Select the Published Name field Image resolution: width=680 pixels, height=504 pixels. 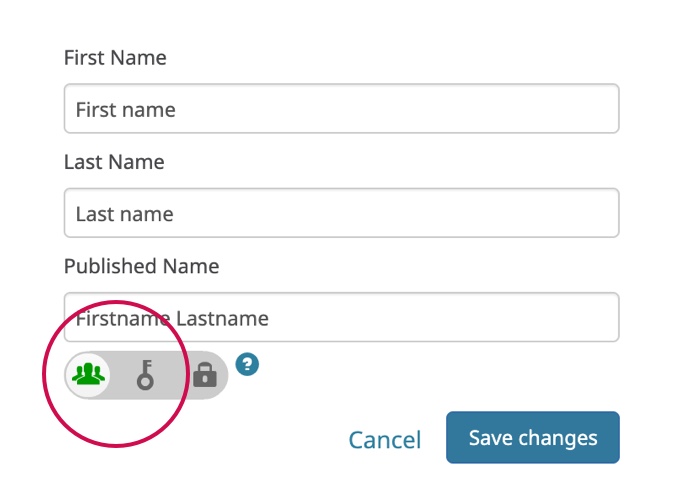pos(341,318)
